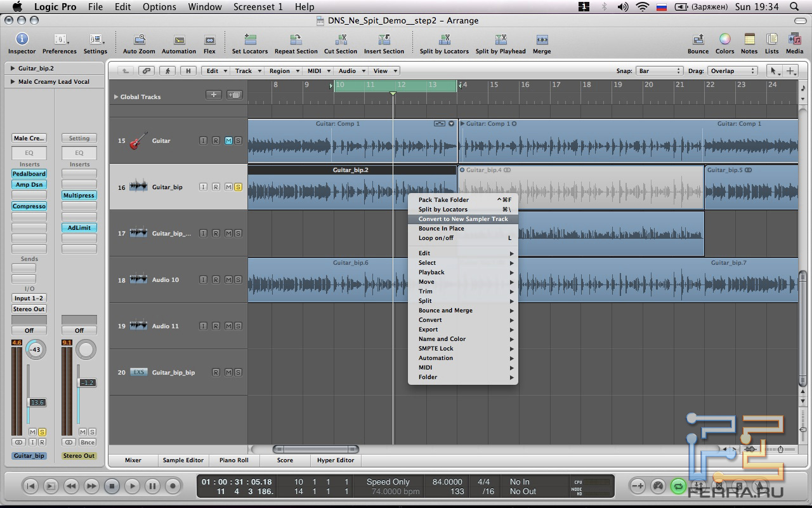Expand the Global Tracks disclosure triangle

[x=115, y=97]
